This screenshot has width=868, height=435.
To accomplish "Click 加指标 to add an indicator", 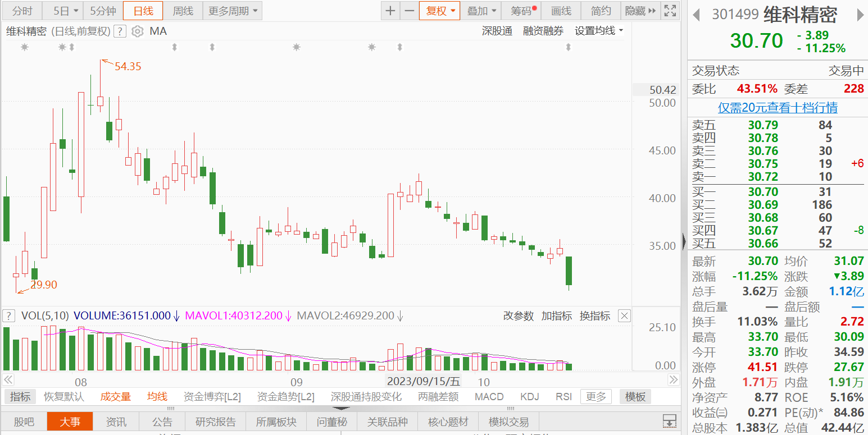I will [557, 316].
